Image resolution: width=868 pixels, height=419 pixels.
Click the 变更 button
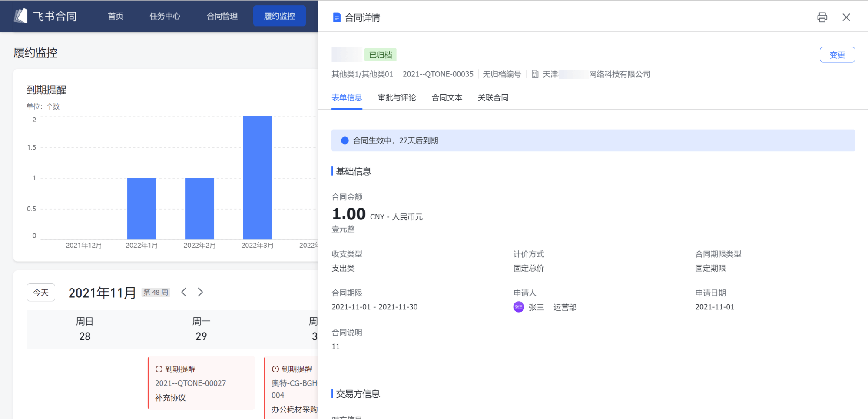(837, 55)
